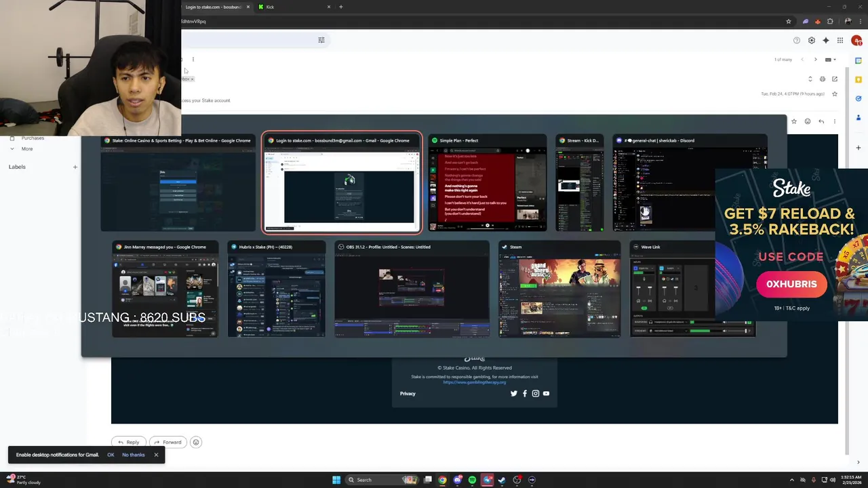Switch to Discord general-chat window thumbnail

coord(690,184)
